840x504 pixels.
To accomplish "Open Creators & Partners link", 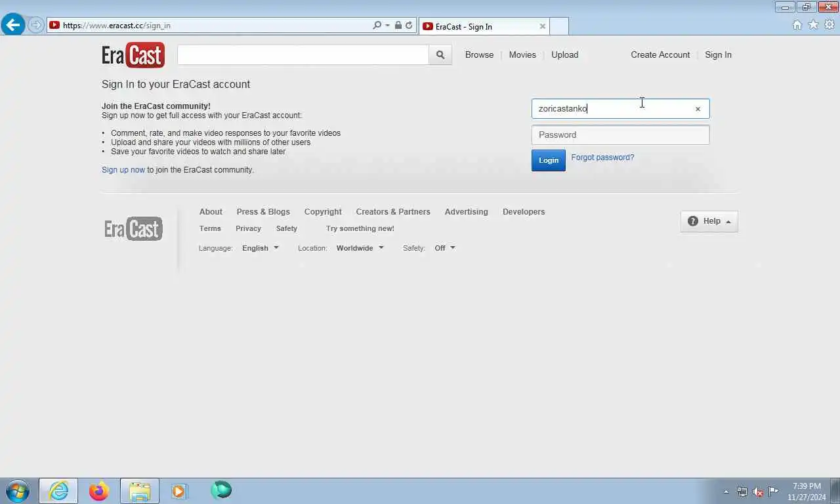I will pyautogui.click(x=393, y=212).
